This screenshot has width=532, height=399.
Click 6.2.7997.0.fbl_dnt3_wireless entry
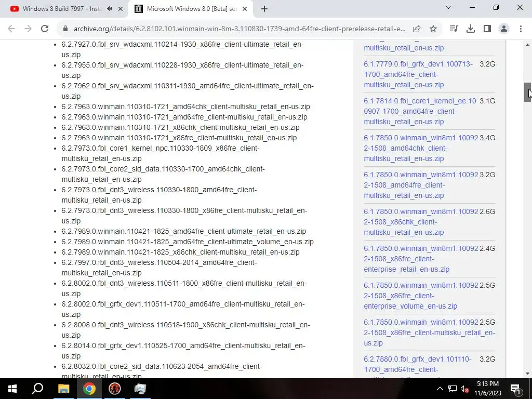coord(159,268)
